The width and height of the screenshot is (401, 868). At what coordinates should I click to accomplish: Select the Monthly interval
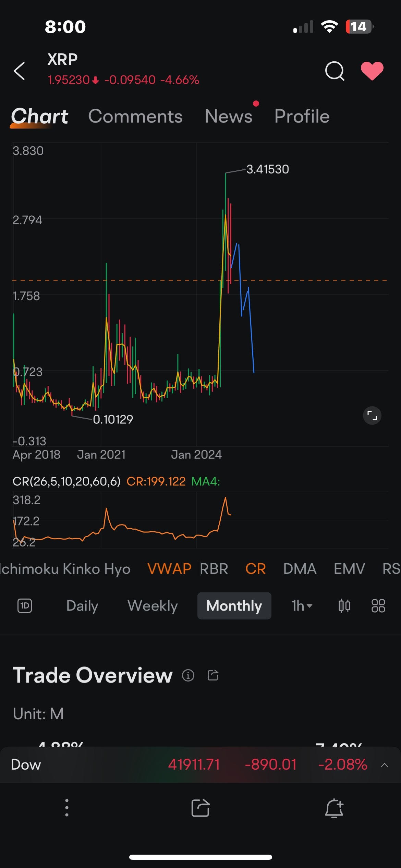tap(234, 606)
